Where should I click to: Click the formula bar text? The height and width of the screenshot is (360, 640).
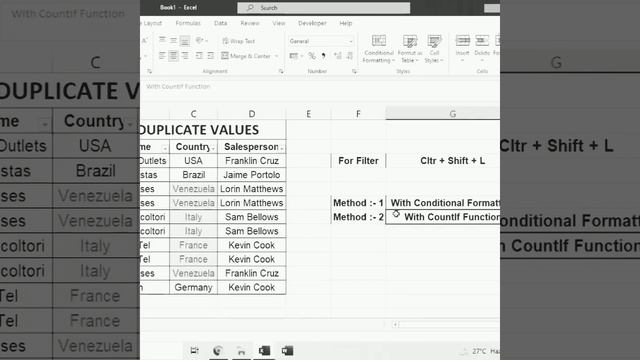coord(178,87)
